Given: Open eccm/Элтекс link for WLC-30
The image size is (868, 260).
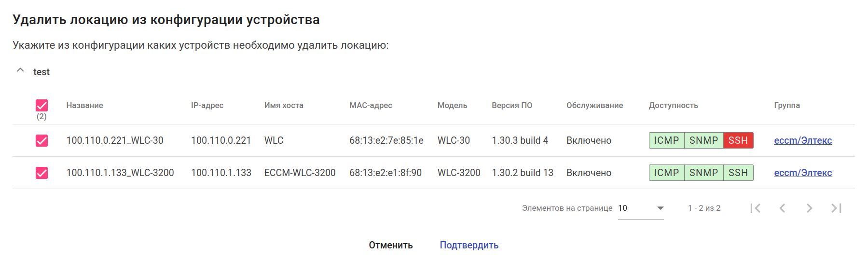Looking at the screenshot, I should click(803, 140).
